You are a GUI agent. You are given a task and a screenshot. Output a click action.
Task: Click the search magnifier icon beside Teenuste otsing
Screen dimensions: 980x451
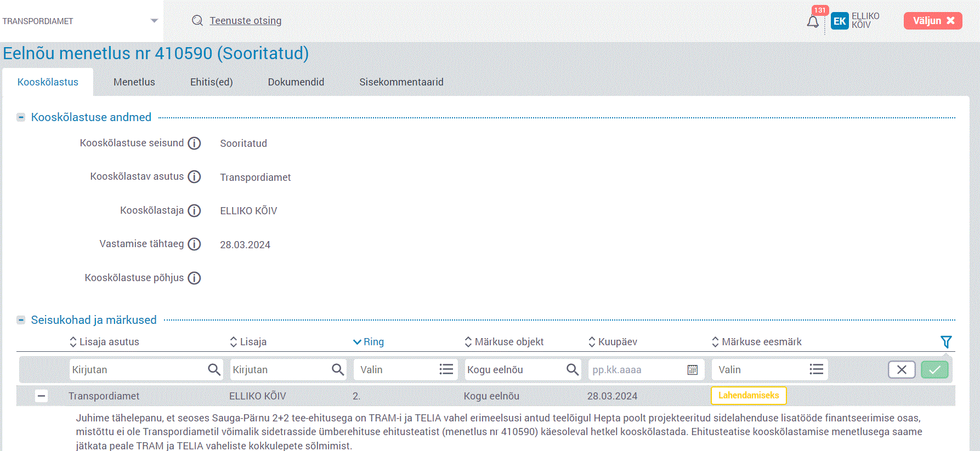point(197,20)
